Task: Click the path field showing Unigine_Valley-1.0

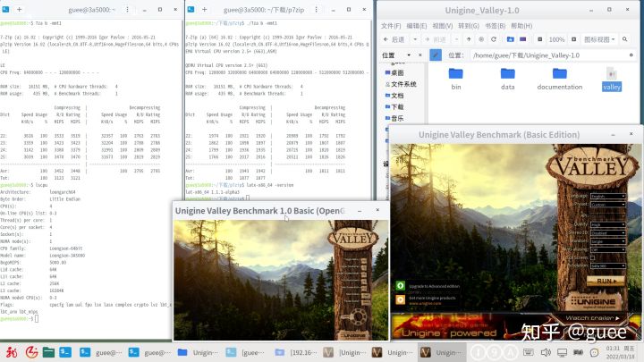Action: (551, 55)
